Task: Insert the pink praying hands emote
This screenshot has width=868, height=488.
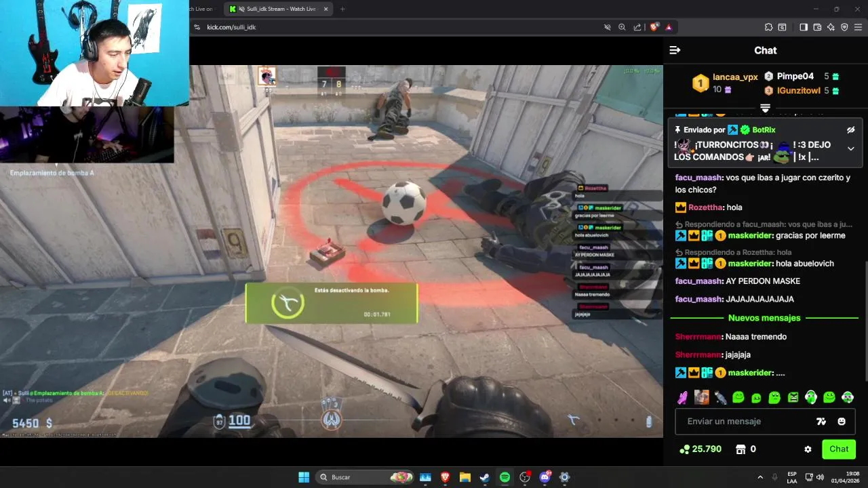Action: pos(683,398)
